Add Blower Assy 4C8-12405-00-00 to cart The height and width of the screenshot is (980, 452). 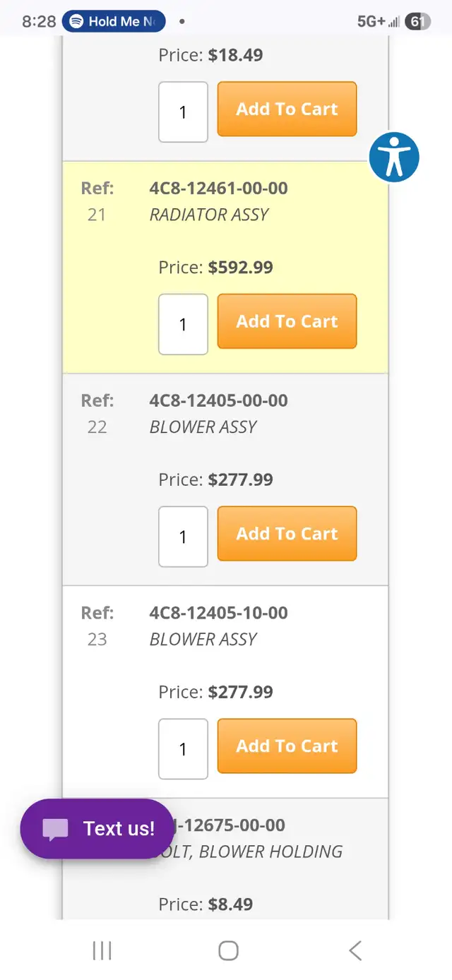coord(287,534)
